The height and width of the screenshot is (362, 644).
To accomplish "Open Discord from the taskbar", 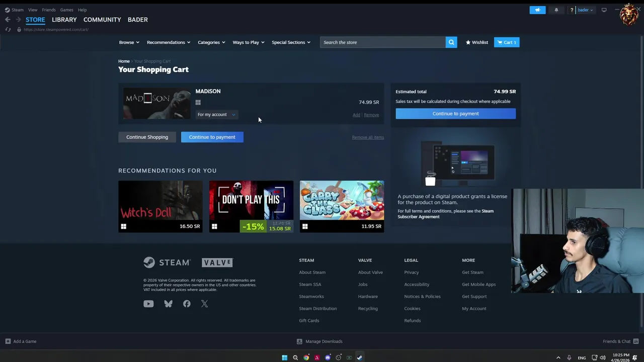I will 328,357.
